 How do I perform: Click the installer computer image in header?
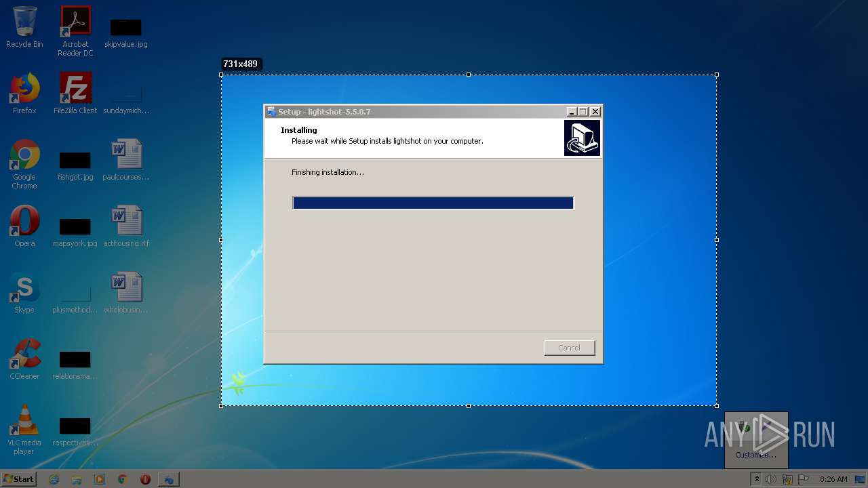[582, 138]
